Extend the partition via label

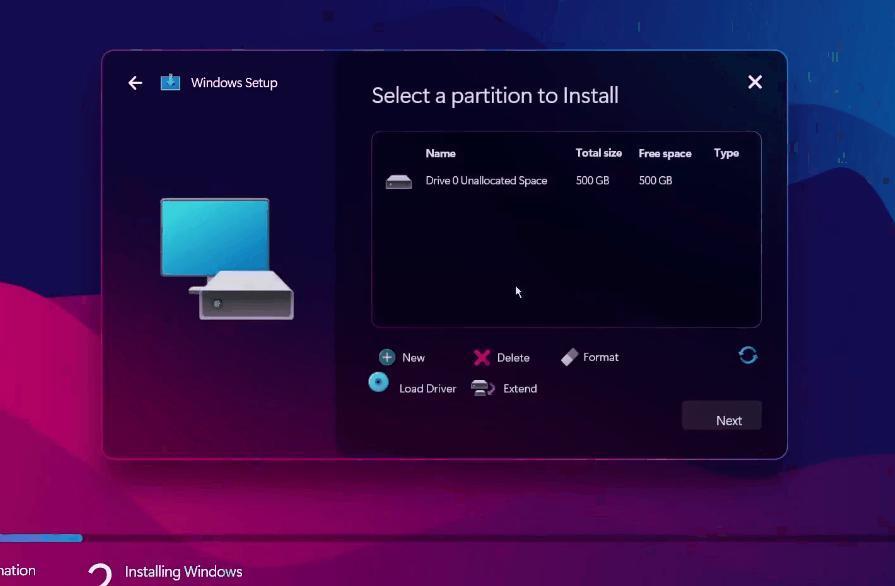pyautogui.click(x=520, y=389)
